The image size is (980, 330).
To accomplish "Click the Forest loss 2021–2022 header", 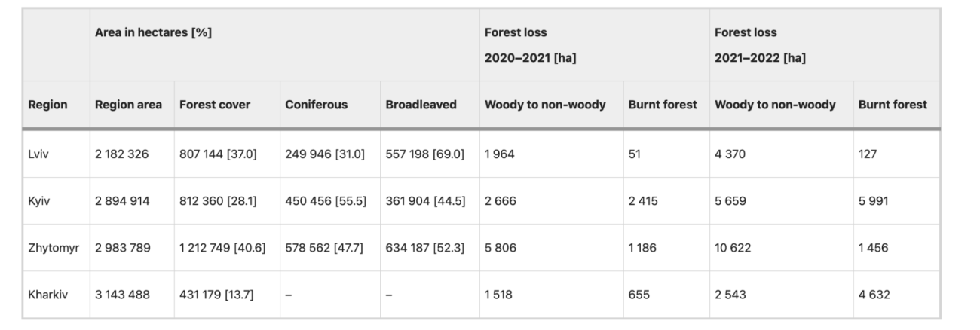I will tap(760, 45).
